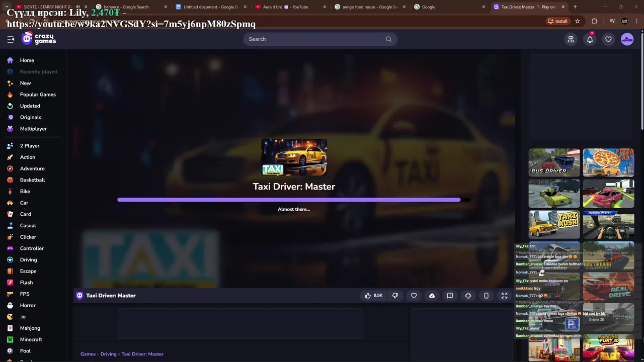The height and width of the screenshot is (362, 644).
Task: Bookmark this page with star icon
Action: pyautogui.click(x=578, y=21)
